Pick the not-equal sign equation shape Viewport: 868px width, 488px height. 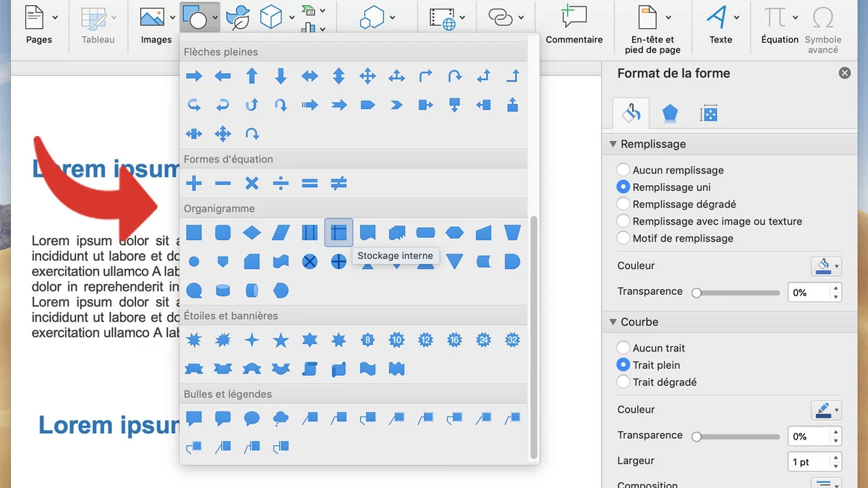[339, 184]
